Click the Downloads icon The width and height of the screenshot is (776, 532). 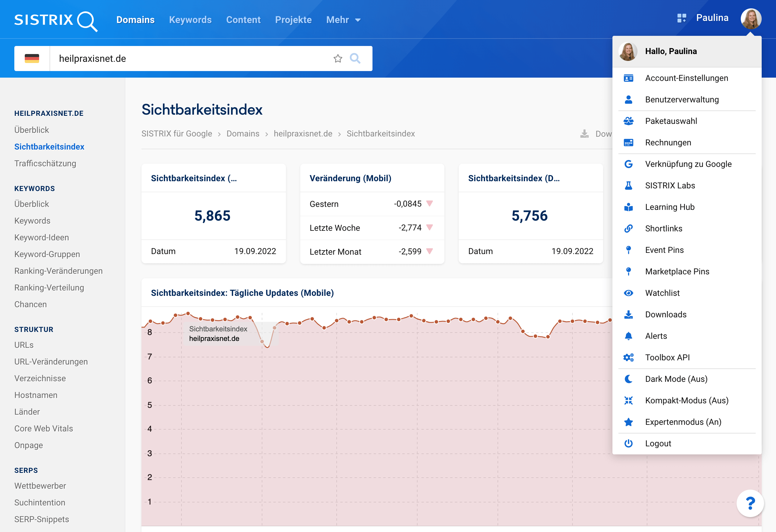click(629, 314)
